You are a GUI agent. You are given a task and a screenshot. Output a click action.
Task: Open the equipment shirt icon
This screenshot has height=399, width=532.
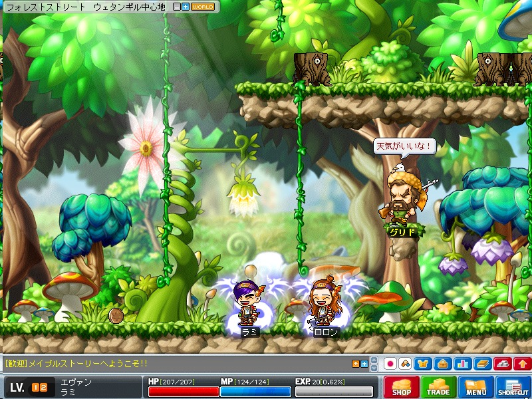click(423, 364)
